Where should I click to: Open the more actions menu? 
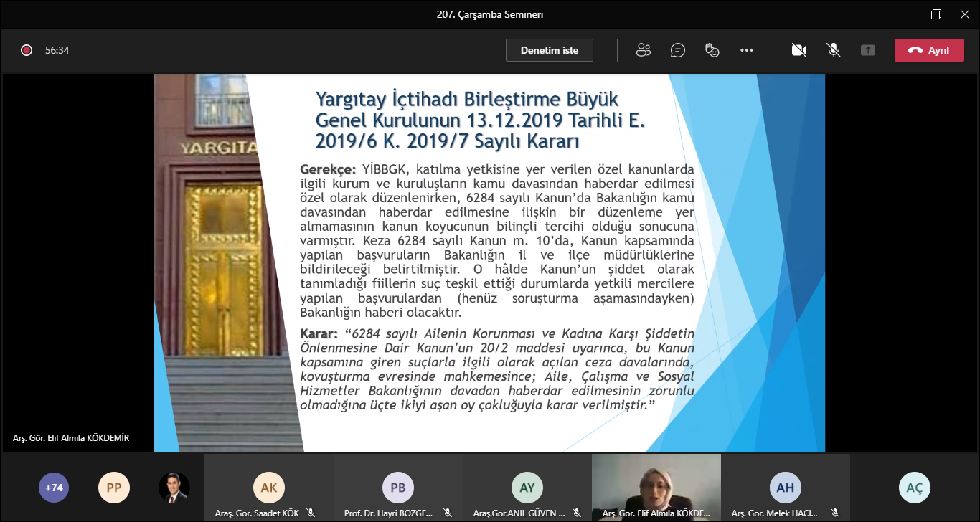tap(747, 49)
